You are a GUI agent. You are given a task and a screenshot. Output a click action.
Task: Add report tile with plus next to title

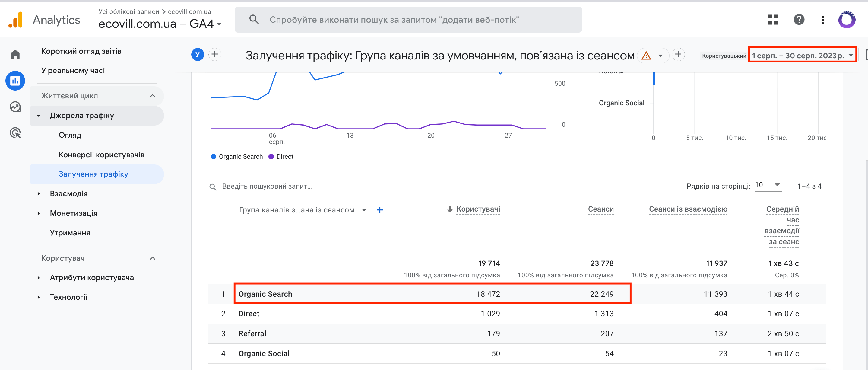tap(678, 54)
